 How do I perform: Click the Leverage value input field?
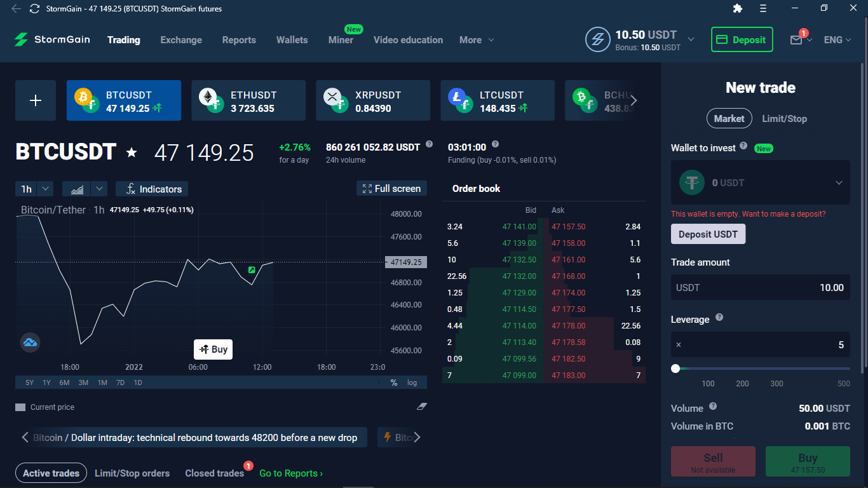[761, 344]
